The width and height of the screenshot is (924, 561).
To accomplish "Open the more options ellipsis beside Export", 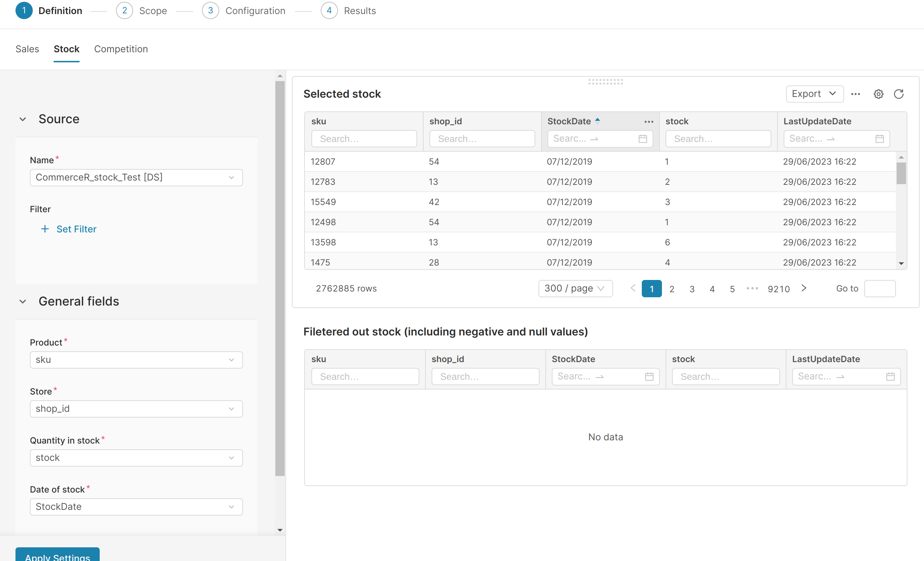I will [x=855, y=94].
